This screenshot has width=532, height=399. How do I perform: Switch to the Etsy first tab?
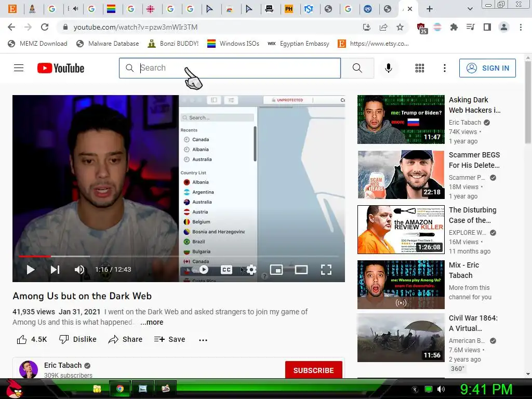click(x=12, y=9)
